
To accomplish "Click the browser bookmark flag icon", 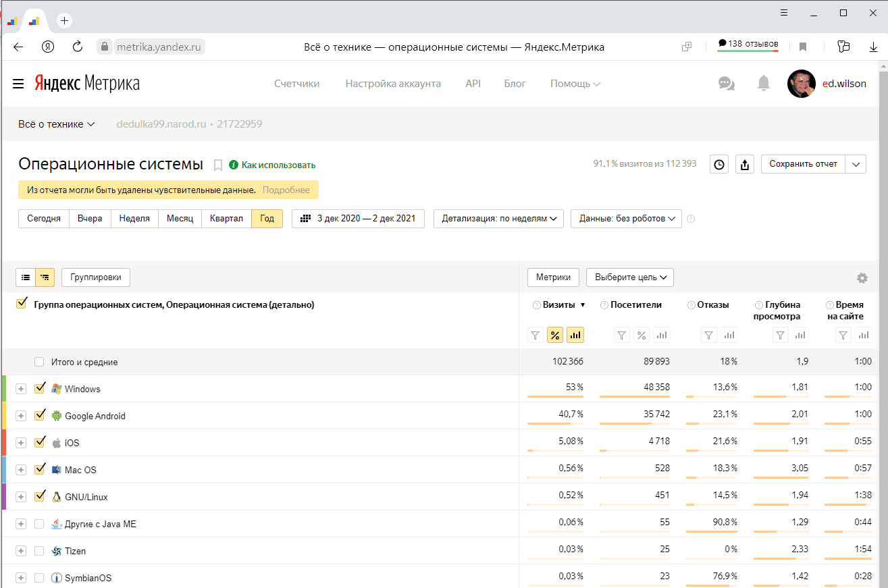I will 803,47.
